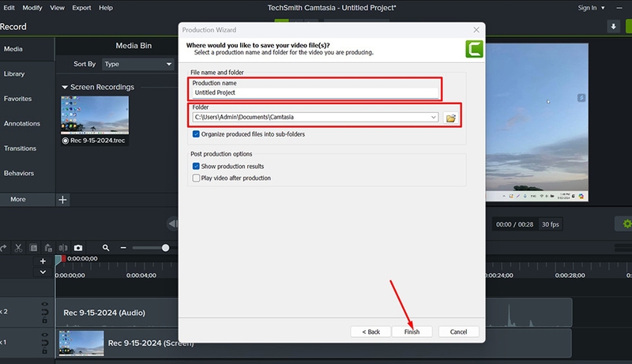
Task: Click the timeline zoom-out minus icon
Action: 123,248
